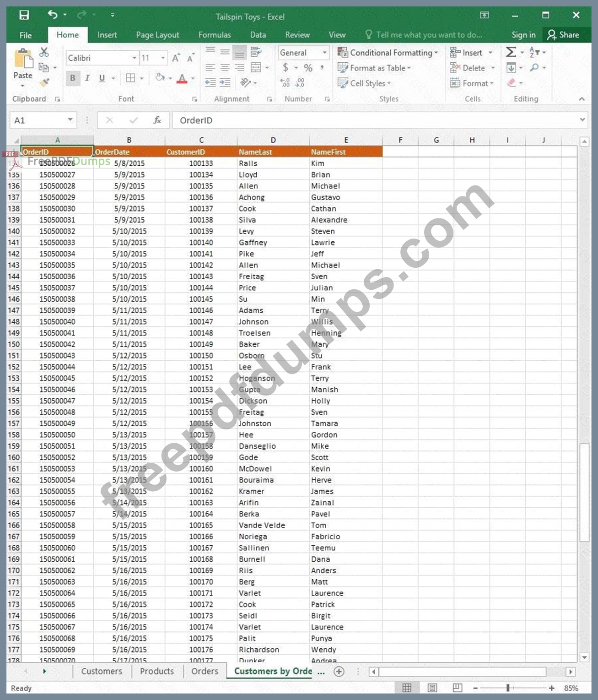Open the Orders sheet tab
This screenshot has width=598, height=700.
click(x=205, y=671)
